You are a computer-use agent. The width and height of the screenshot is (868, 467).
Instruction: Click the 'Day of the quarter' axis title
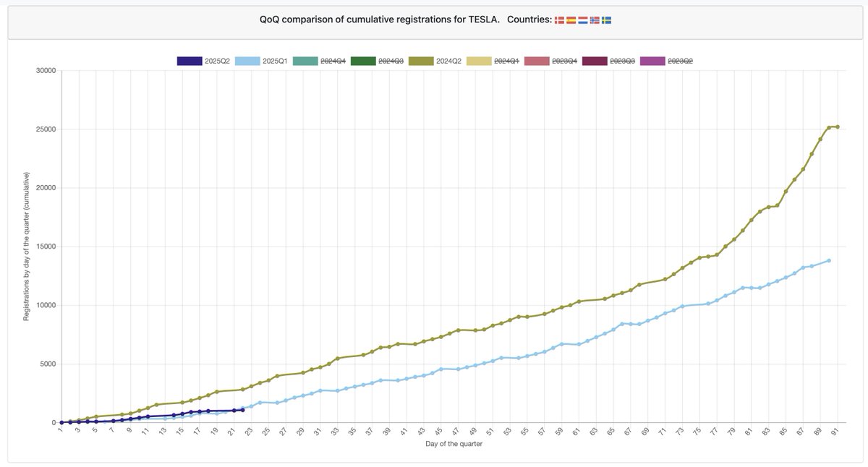[x=454, y=444]
